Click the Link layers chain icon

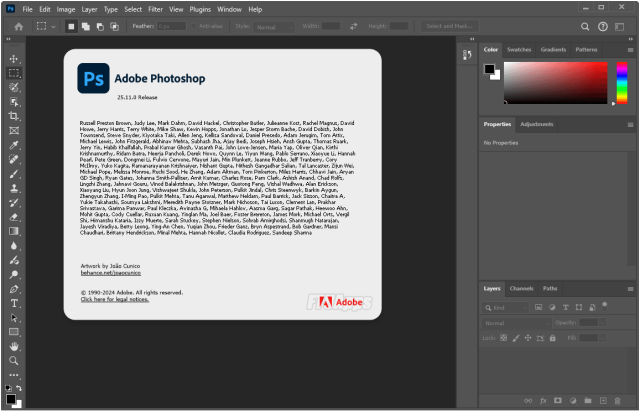pyautogui.click(x=528, y=401)
